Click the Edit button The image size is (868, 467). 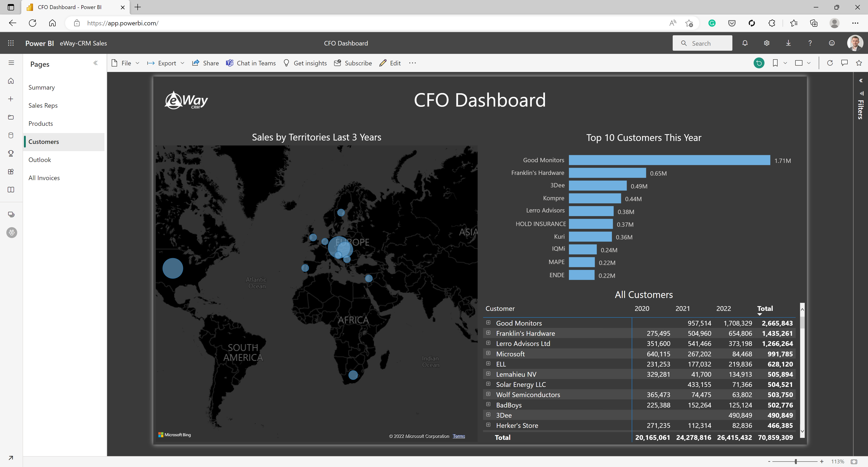(390, 63)
